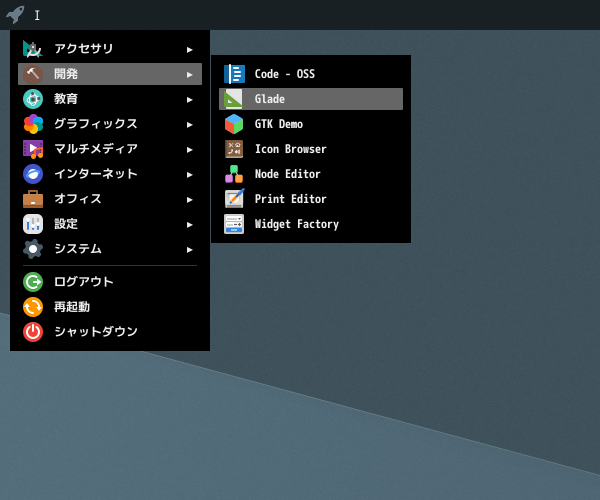Click the Widget Factory app icon
Image resolution: width=600 pixels, height=500 pixels.
[x=234, y=224]
